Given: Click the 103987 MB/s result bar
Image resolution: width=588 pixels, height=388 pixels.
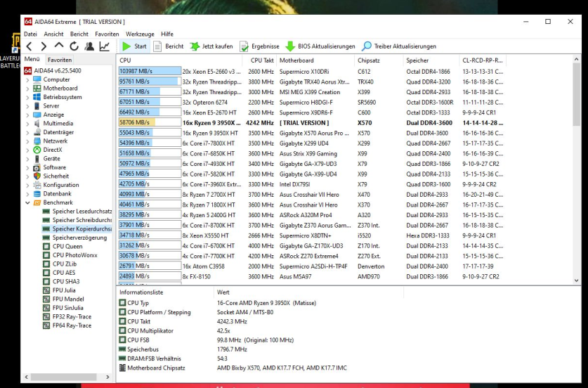Looking at the screenshot, I should 150,71.
